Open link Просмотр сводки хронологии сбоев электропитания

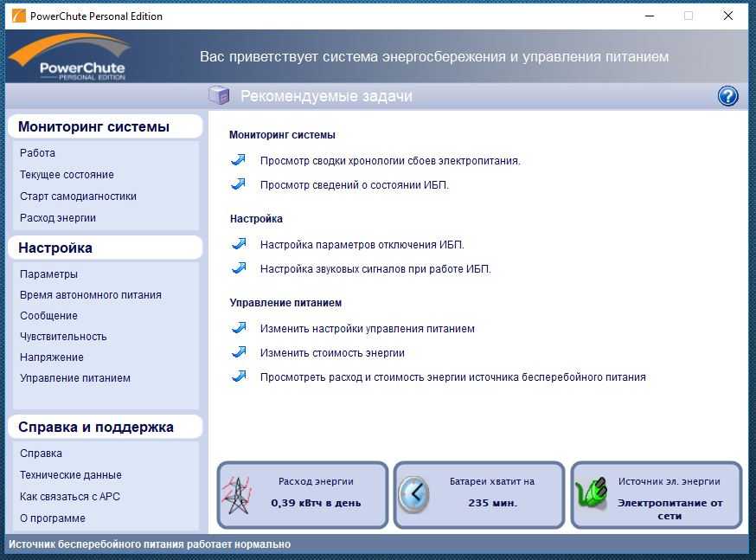(390, 161)
